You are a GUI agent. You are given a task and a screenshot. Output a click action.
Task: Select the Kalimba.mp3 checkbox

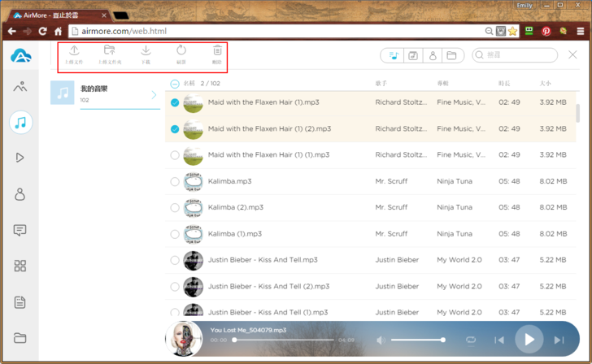pyautogui.click(x=175, y=182)
